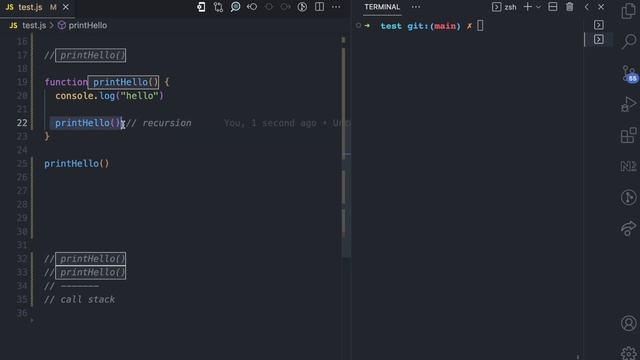This screenshot has width=640, height=360.
Task: Open the Accounts menu icon
Action: click(629, 323)
